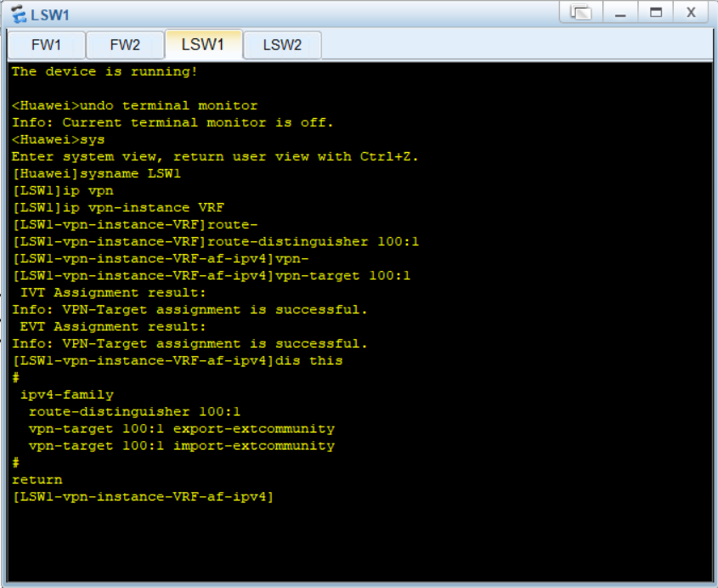Click the LSW1 window title text
Image resolution: width=718 pixels, height=588 pixels.
pyautogui.click(x=50, y=15)
